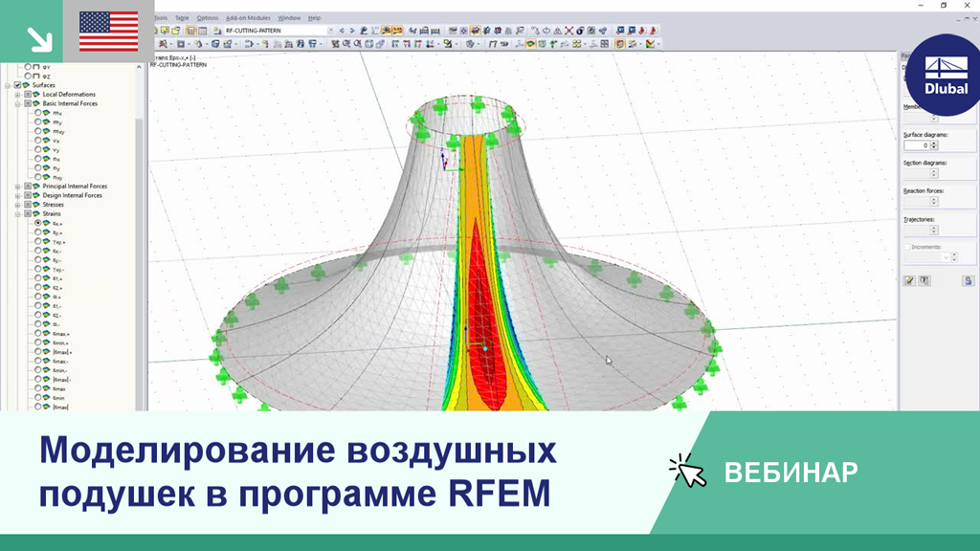This screenshot has width=980, height=551.
Task: Select the φz radio button in the navigator
Action: point(28,76)
